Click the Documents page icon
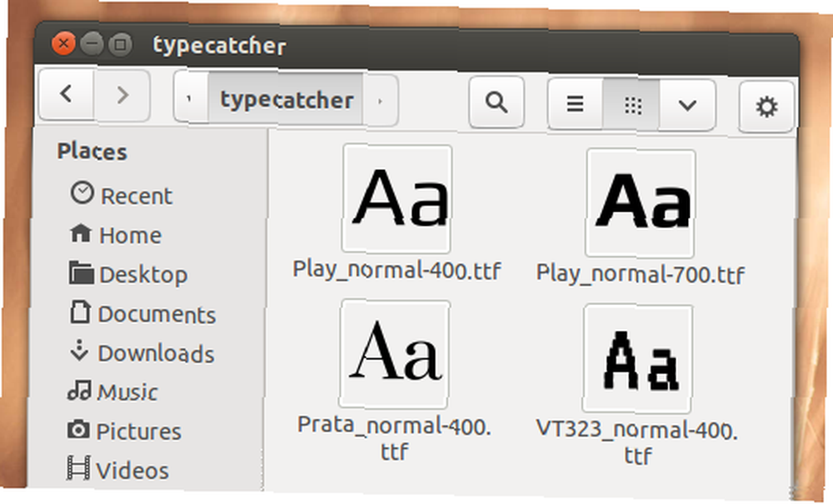Image resolution: width=833 pixels, height=504 pixels. 80,312
